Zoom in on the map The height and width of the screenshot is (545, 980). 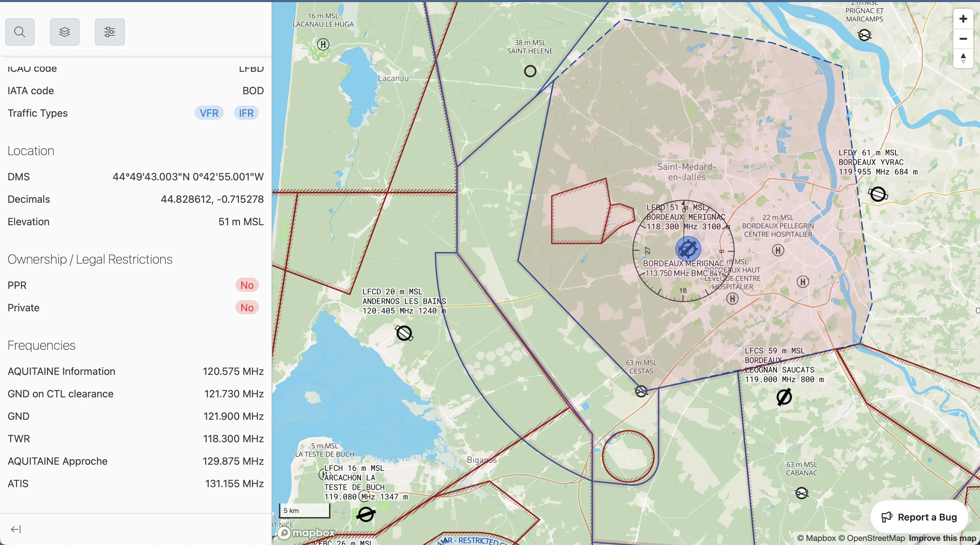point(963,19)
